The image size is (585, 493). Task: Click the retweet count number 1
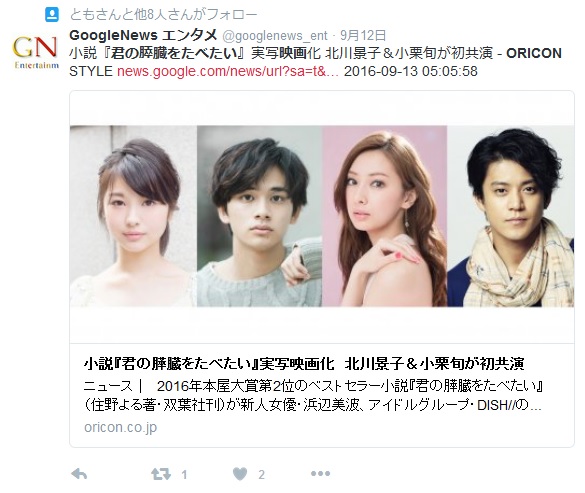tap(184, 475)
